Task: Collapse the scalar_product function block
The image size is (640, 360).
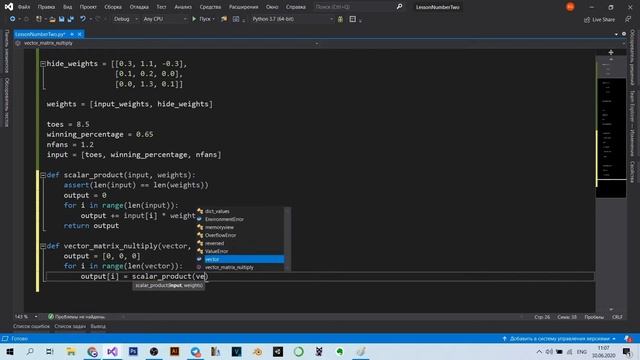Action: (x=43, y=175)
